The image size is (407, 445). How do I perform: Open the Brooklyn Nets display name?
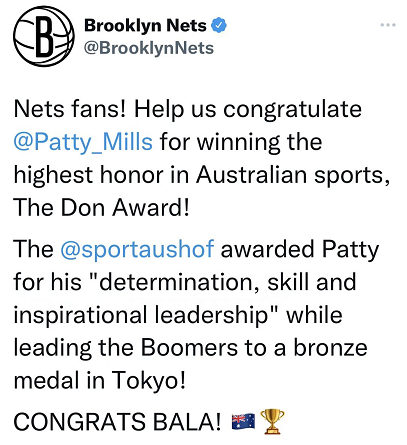point(145,25)
